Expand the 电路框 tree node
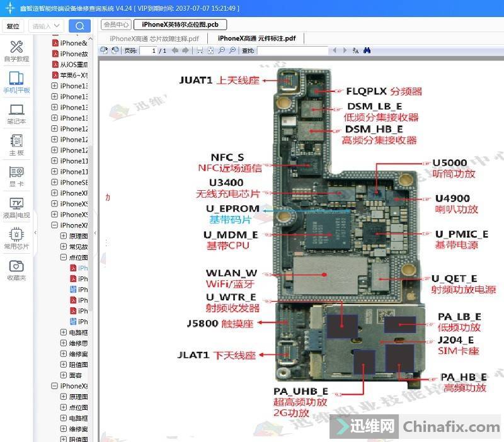Screen dimensions: 504x442 tap(64, 332)
